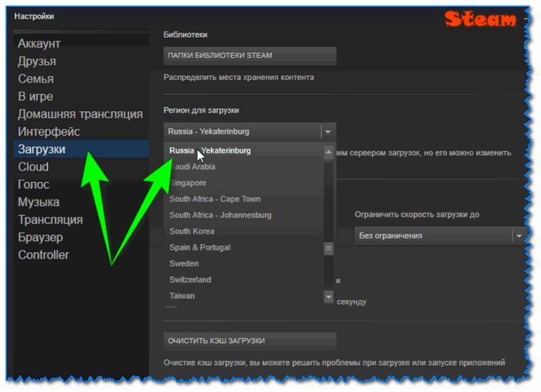The image size is (541, 392).
Task: Click the speed limit dropdown arrow
Action: 519,236
